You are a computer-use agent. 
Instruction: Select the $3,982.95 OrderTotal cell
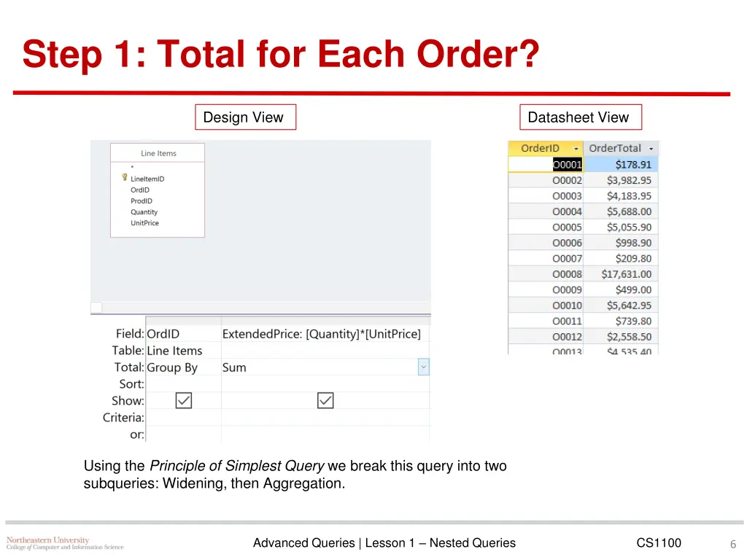pyautogui.click(x=622, y=181)
